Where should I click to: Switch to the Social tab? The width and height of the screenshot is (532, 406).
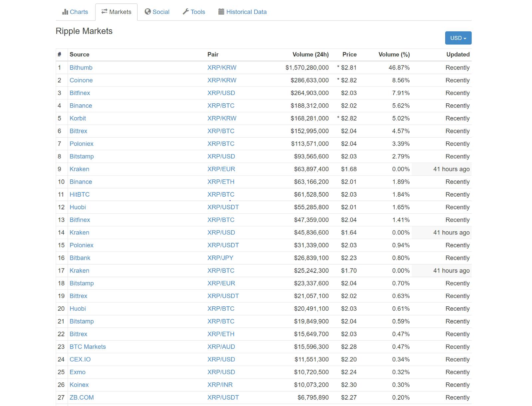click(x=161, y=12)
